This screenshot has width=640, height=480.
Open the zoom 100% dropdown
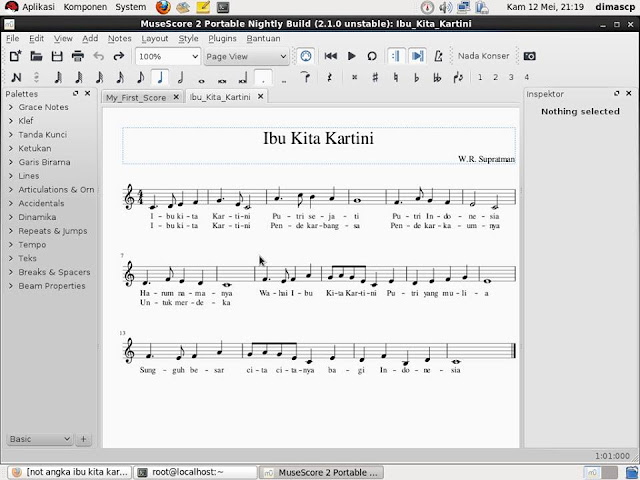tap(168, 56)
